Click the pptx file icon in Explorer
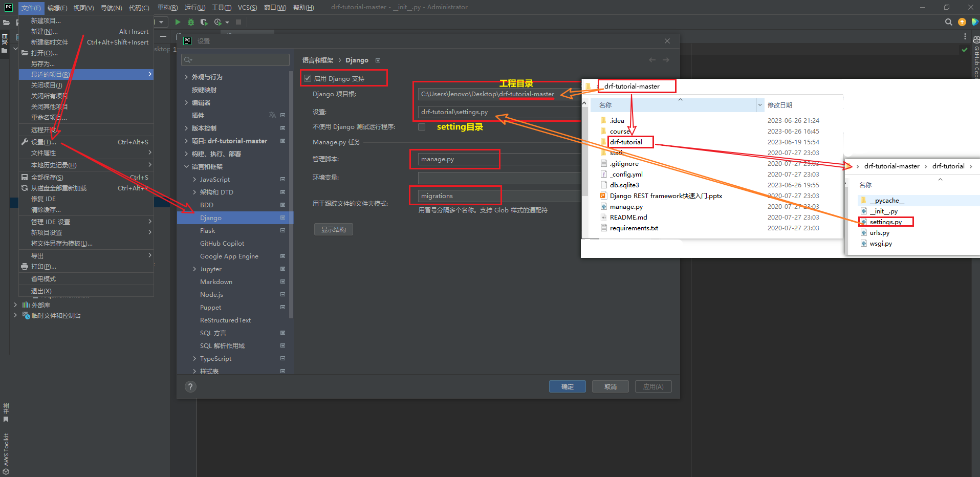 (603, 196)
